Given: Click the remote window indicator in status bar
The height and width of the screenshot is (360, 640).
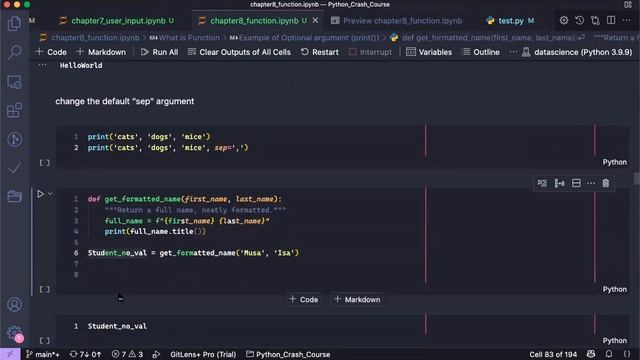Looking at the screenshot, I should pos(10,354).
